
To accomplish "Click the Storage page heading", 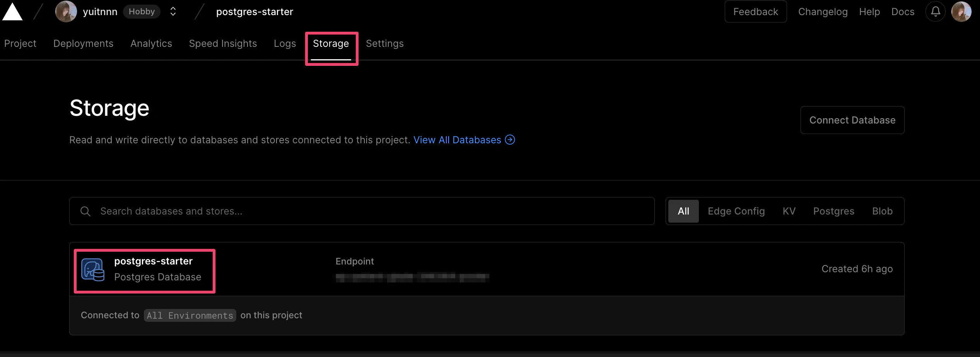I will 109,108.
